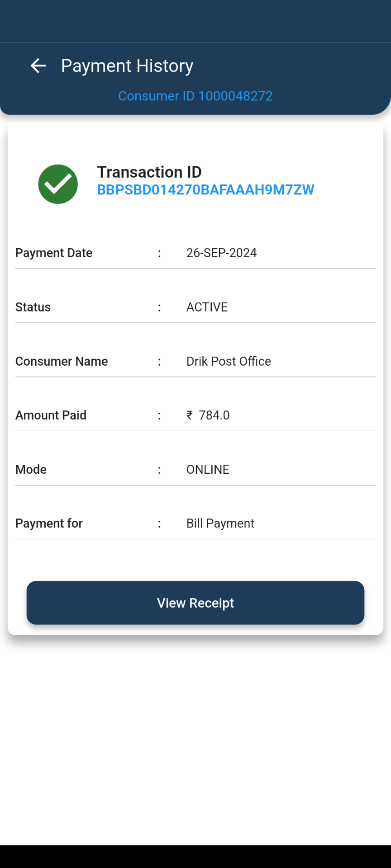This screenshot has height=868, width=391.
Task: Click the rupee symbol icon
Action: pyautogui.click(x=190, y=415)
